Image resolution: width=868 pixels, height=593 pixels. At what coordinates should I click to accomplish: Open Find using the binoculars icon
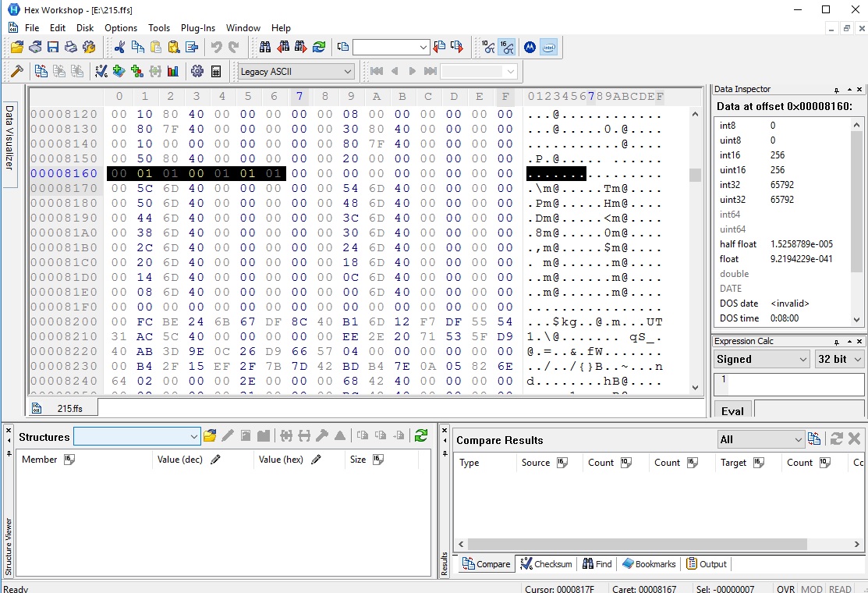pos(265,47)
